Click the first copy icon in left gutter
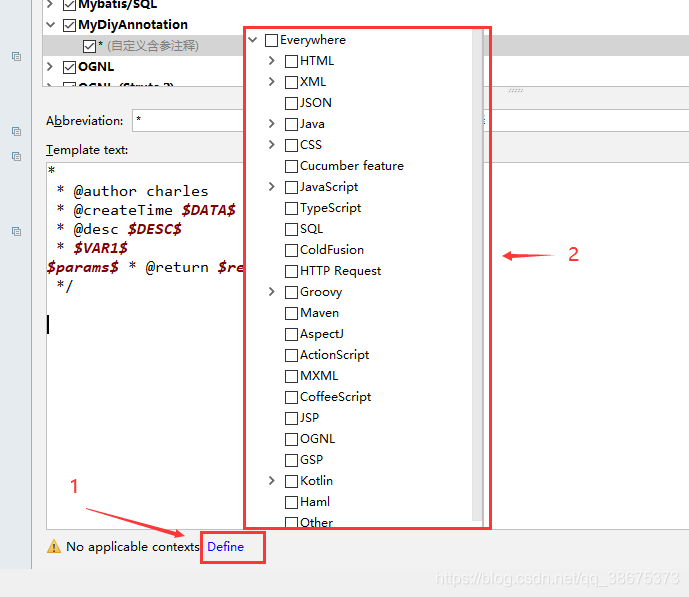Viewport: 689px width, 597px height. [x=16, y=56]
